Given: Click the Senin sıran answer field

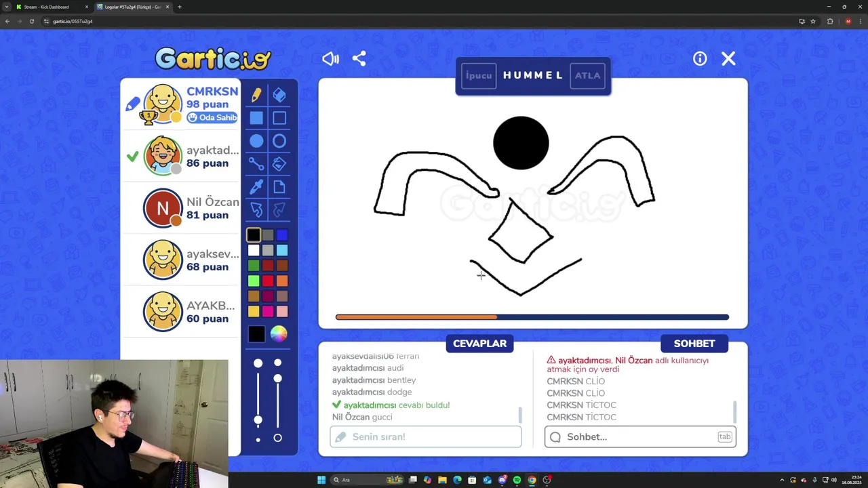Looking at the screenshot, I should point(426,436).
